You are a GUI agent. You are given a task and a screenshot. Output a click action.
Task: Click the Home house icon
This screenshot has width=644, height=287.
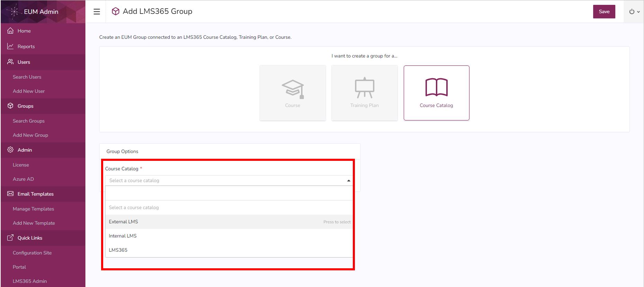coord(10,31)
